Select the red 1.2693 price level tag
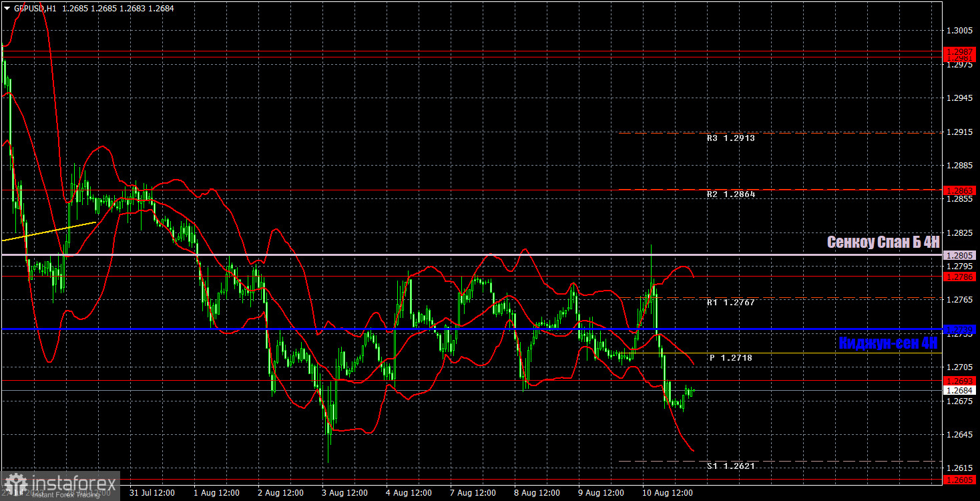 tap(960, 381)
